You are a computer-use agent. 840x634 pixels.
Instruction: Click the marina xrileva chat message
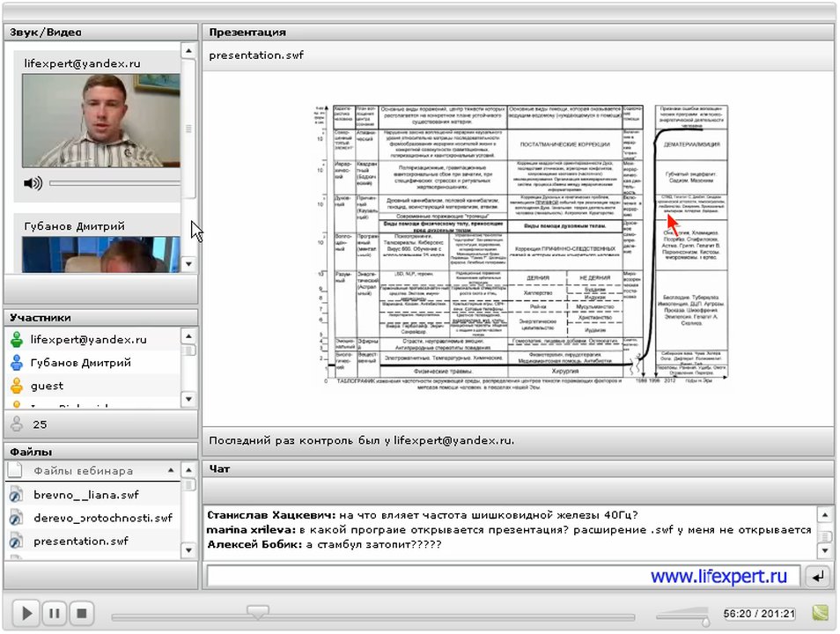(x=509, y=530)
